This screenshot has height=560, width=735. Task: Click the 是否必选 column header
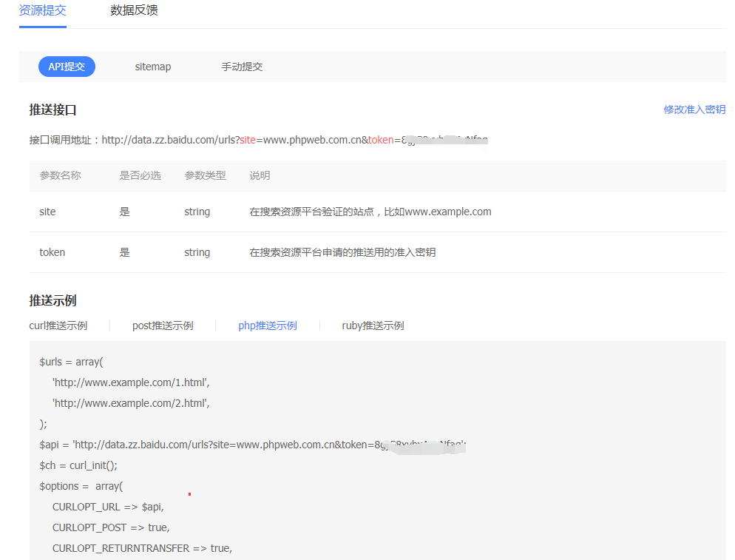pos(140,175)
